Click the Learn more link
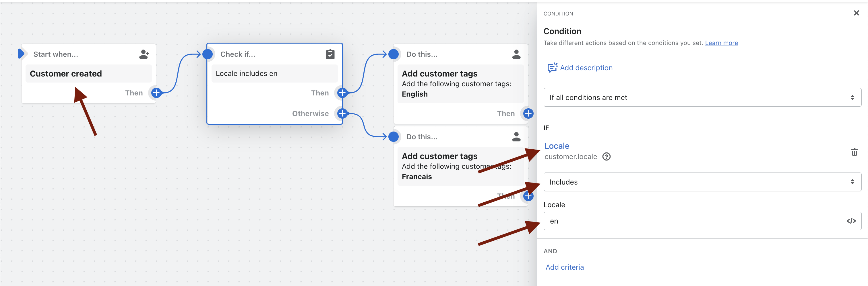Image resolution: width=868 pixels, height=286 pixels. pyautogui.click(x=721, y=43)
